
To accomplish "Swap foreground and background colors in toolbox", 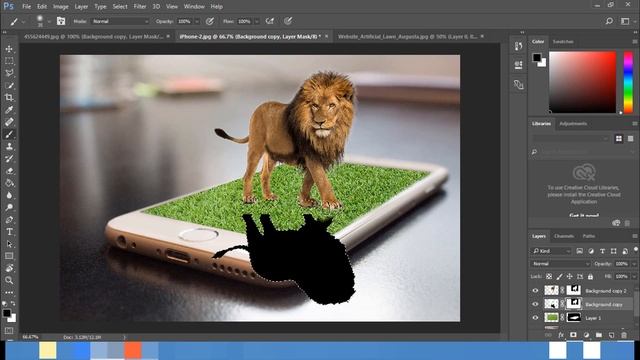I will [x=13, y=303].
